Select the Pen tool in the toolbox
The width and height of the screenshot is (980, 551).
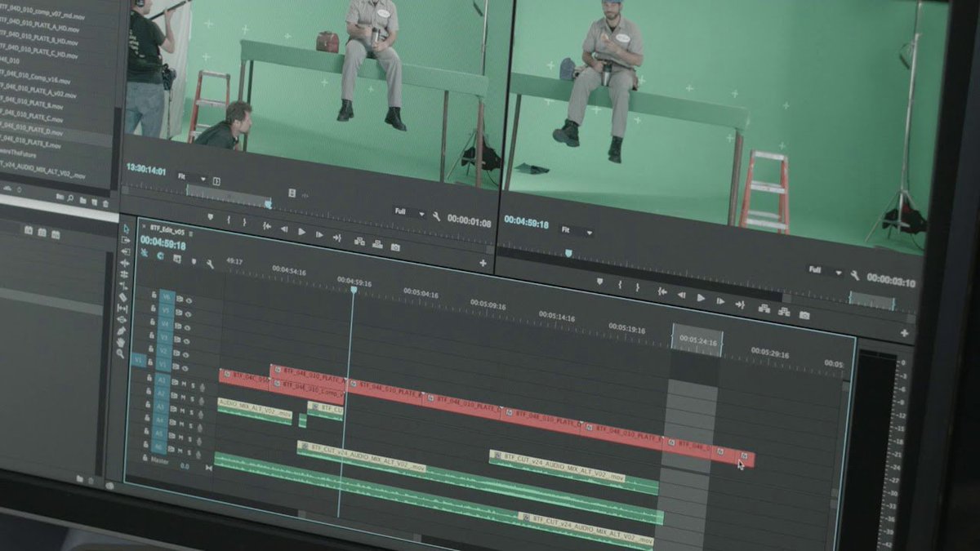click(x=122, y=331)
